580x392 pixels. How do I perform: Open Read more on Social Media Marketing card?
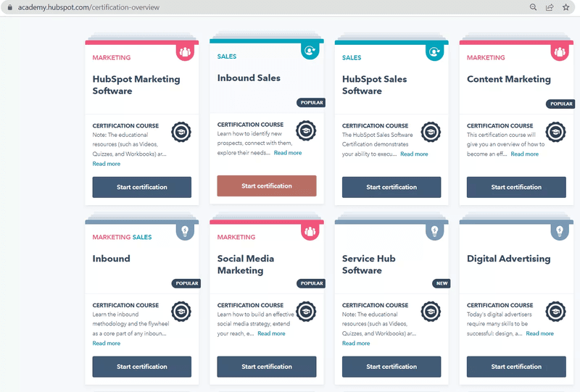point(271,333)
